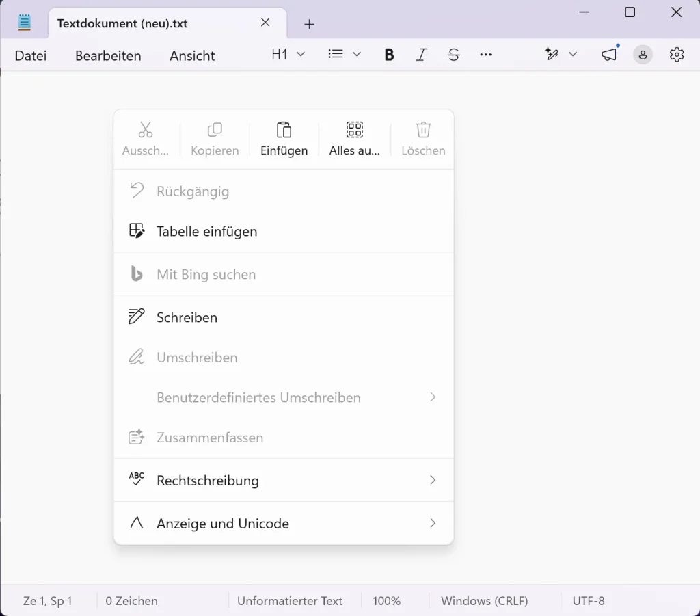Expand the Anzeige und Unicode submenu

[x=284, y=523]
